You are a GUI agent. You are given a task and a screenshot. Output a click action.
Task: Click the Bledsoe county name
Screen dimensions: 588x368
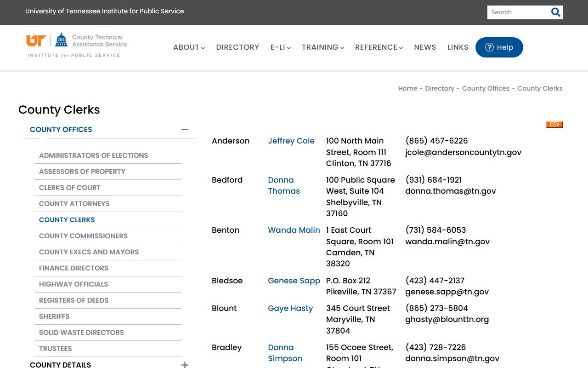[227, 281]
